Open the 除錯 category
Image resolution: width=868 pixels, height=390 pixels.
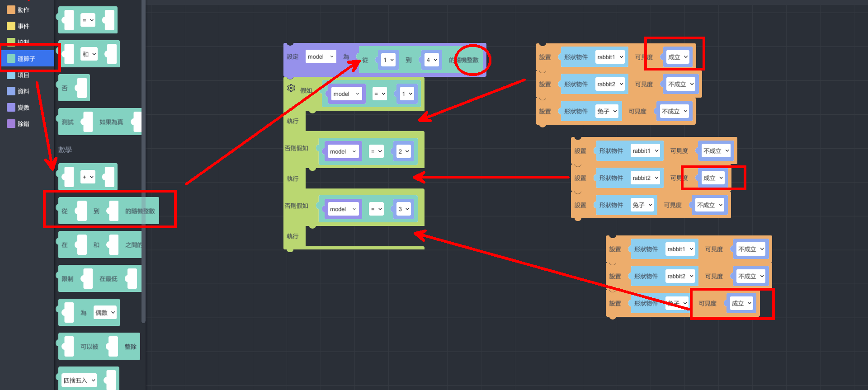point(23,124)
